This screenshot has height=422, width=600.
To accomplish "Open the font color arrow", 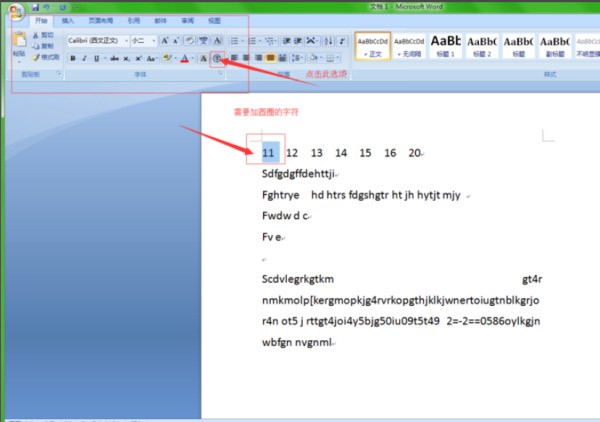I will point(192,58).
